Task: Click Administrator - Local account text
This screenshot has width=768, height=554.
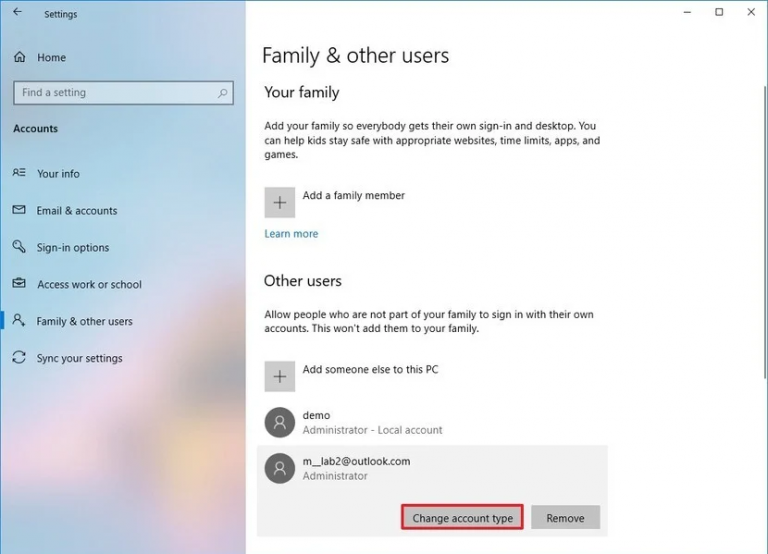Action: (372, 430)
